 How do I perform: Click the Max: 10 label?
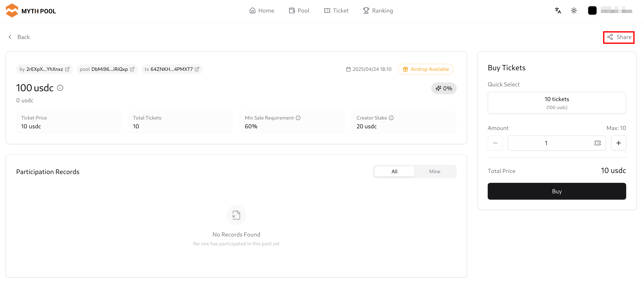tap(616, 128)
